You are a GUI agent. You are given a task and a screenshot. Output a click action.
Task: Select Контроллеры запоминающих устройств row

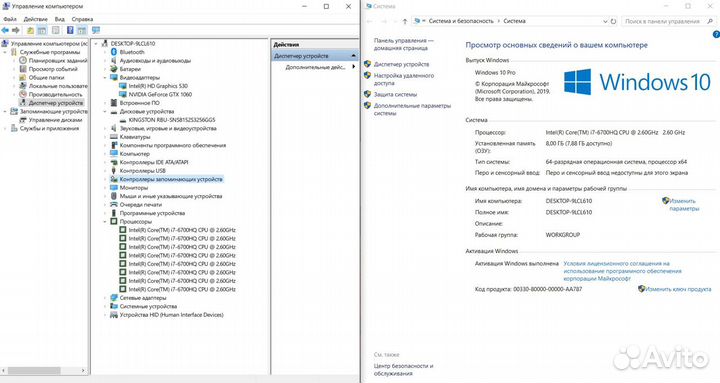point(171,179)
